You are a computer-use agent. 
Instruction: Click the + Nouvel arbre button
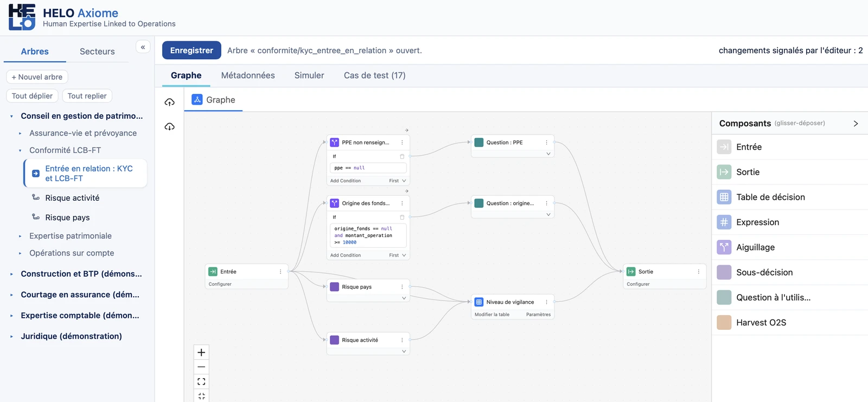37,77
